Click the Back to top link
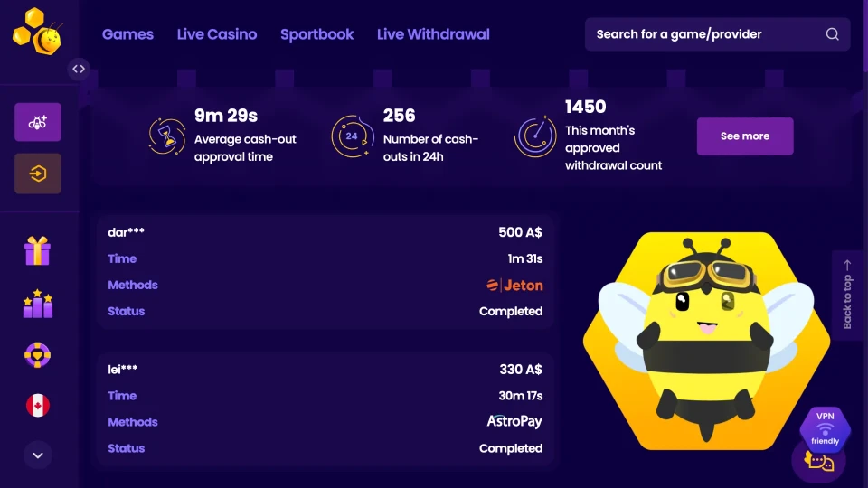The width and height of the screenshot is (868, 488). coord(847,295)
